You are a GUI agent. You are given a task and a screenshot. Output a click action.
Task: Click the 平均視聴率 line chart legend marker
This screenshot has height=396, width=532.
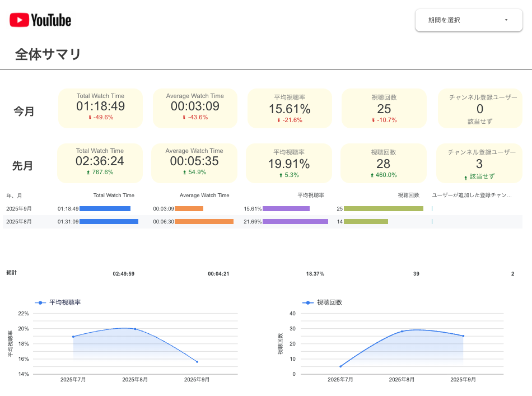tap(40, 302)
